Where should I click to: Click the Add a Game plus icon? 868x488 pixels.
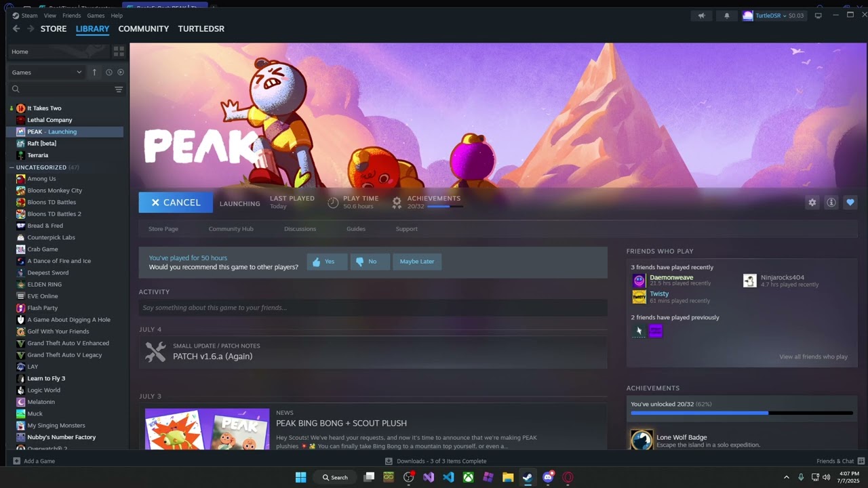click(16, 461)
